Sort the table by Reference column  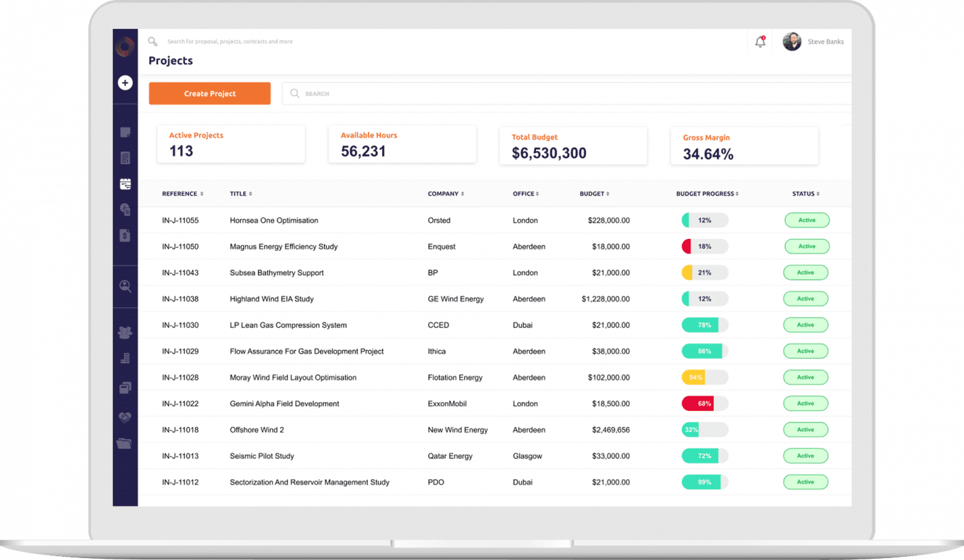(x=182, y=194)
